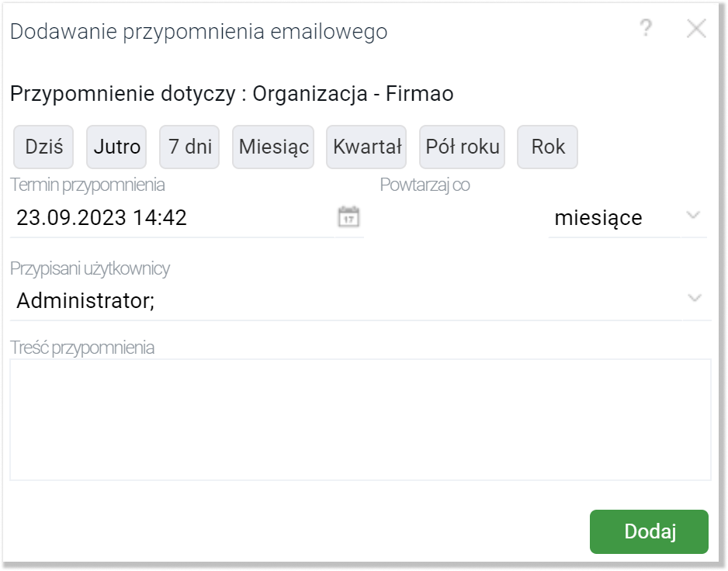Choose the Kwartał preset button
This screenshot has width=728, height=571.
point(366,147)
